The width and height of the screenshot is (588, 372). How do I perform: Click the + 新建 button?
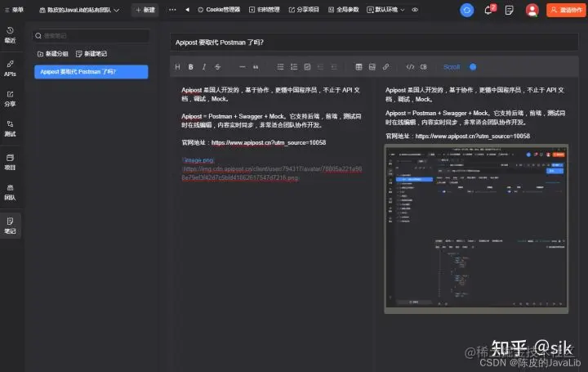[x=145, y=10]
